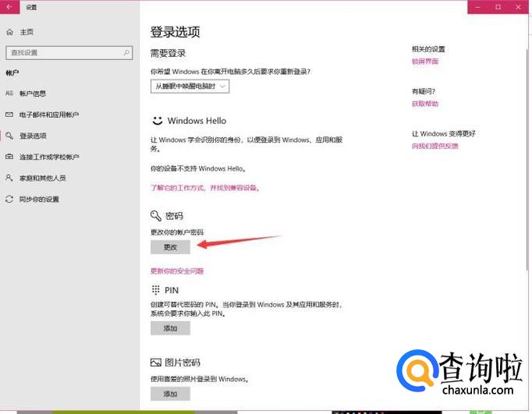Screen dimensions: 532x414
Task: Click 让 Windows 变得更好 text
Action: [443, 133]
